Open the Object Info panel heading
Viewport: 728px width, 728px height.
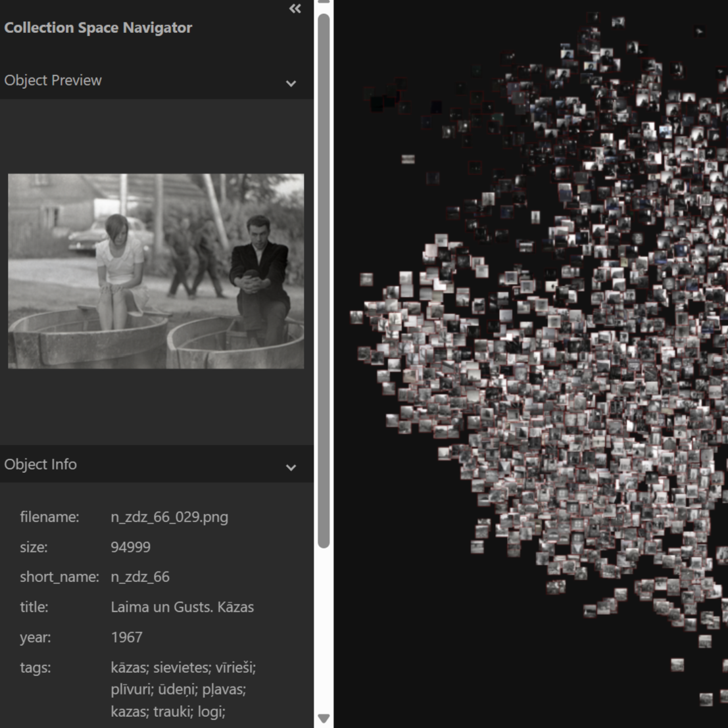pos(41,464)
